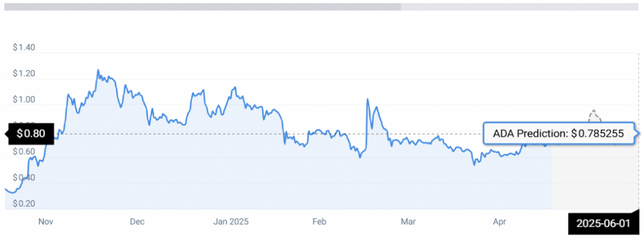644x240 pixels.
Task: Click the Mar label on time axis
Action: 408,222
